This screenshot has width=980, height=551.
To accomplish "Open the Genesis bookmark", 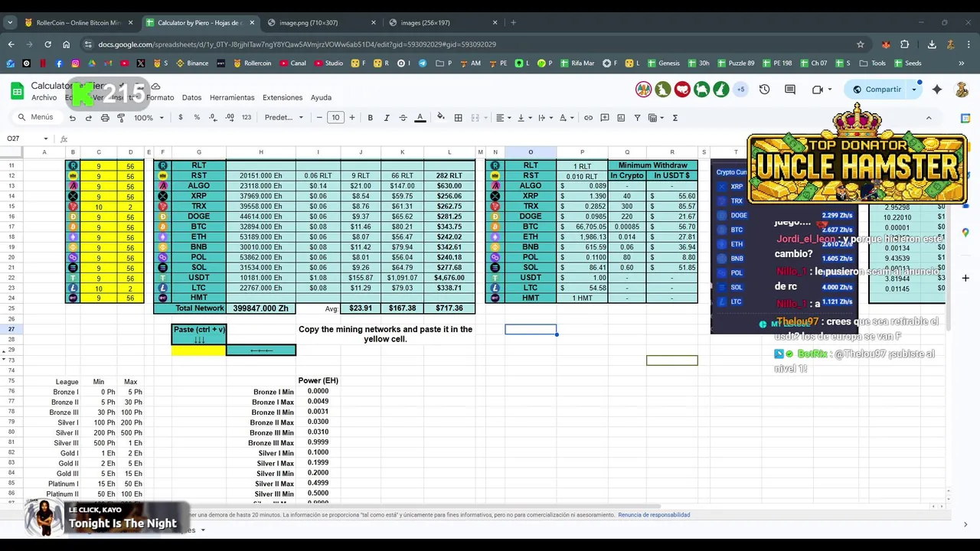I will coord(662,64).
